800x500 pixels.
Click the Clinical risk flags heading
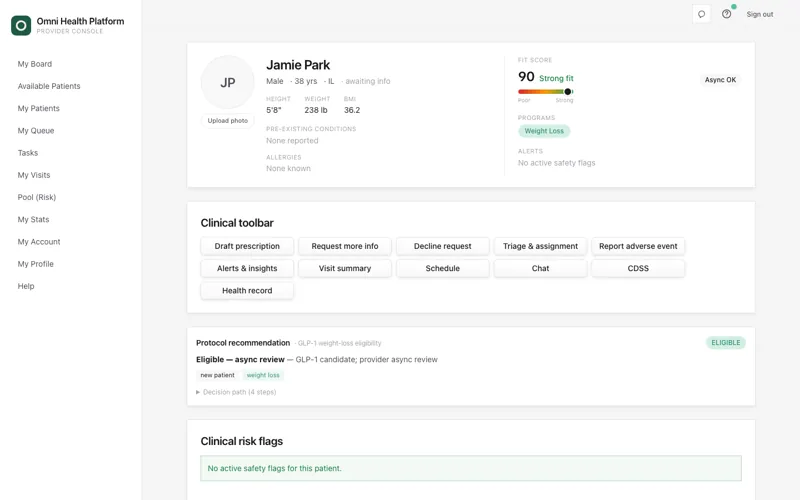(x=242, y=441)
